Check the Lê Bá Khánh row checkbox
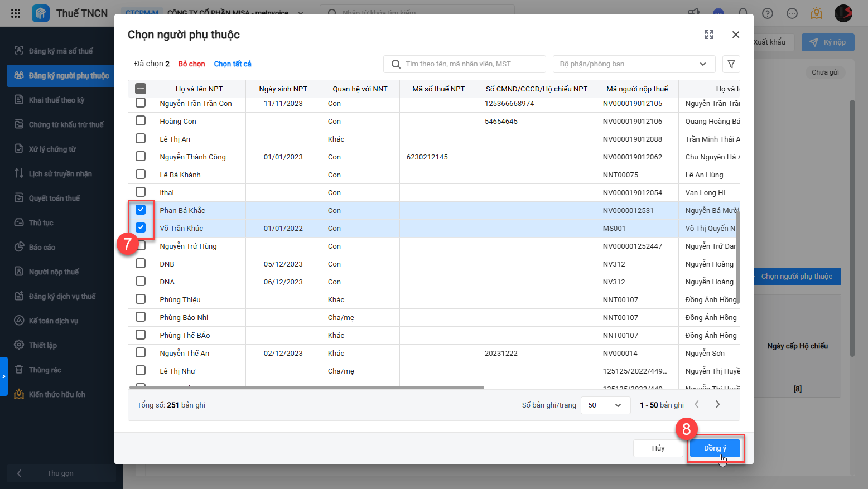The image size is (868, 489). (x=141, y=175)
